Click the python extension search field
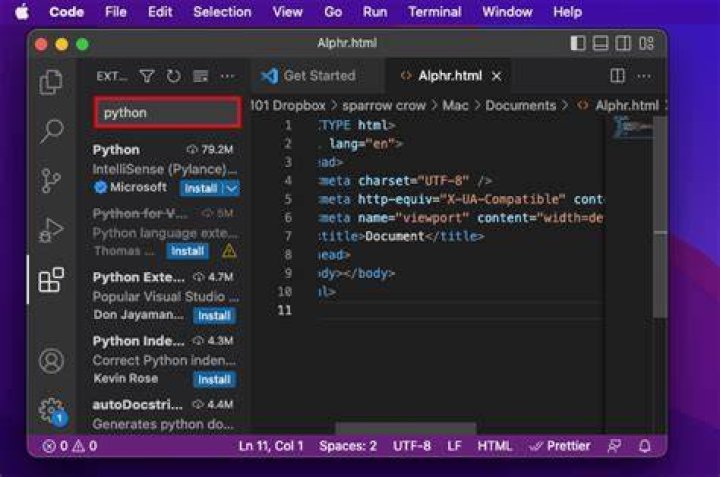This screenshot has height=477, width=720. [x=167, y=113]
